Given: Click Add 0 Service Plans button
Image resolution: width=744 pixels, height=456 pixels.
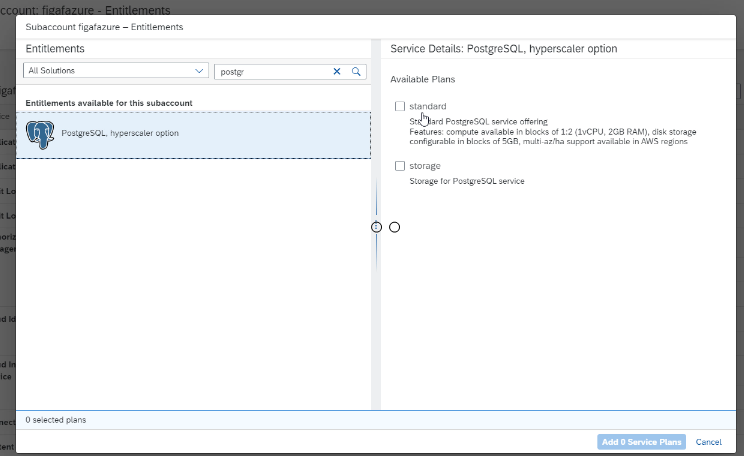Looking at the screenshot, I should tap(642, 442).
